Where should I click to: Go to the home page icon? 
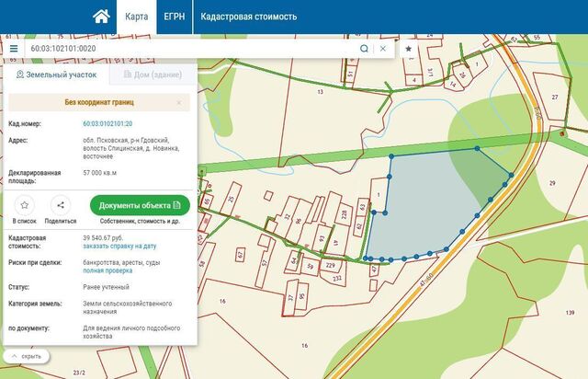point(102,17)
